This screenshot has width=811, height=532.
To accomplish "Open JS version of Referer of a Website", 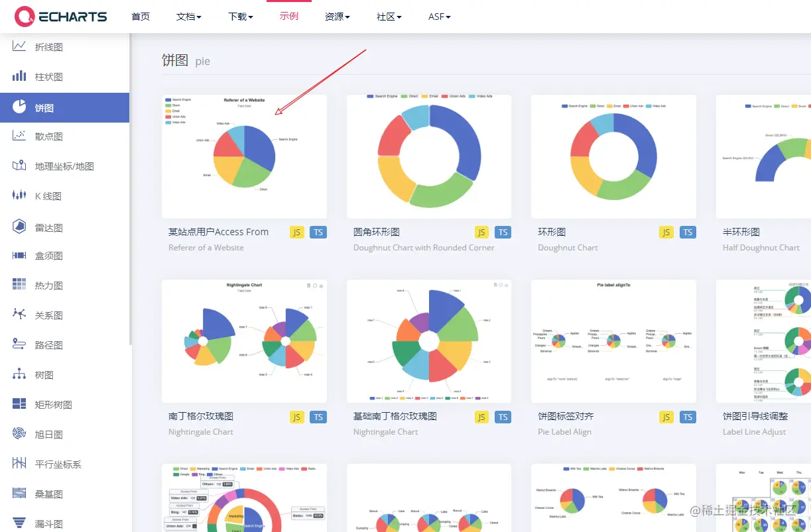I will pyautogui.click(x=296, y=232).
